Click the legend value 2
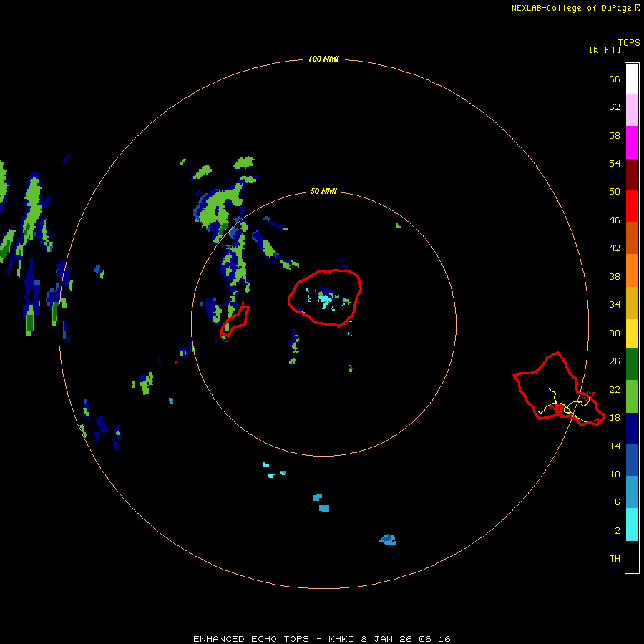644x644 pixels. coord(618,530)
